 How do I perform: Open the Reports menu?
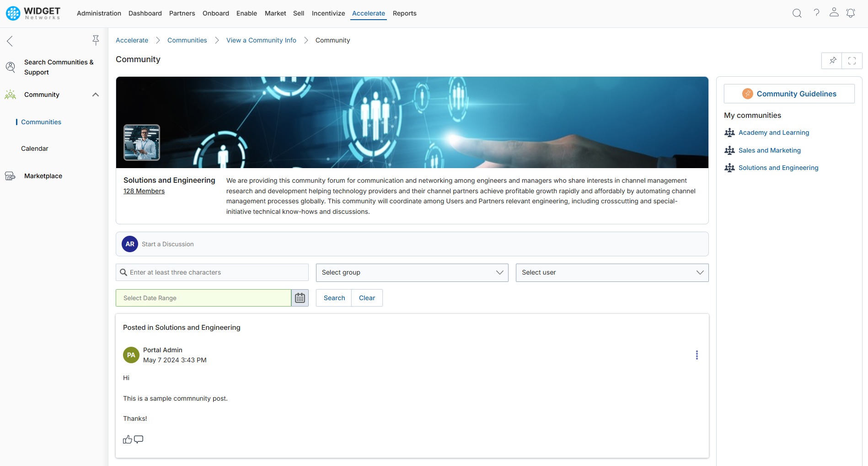(x=404, y=13)
